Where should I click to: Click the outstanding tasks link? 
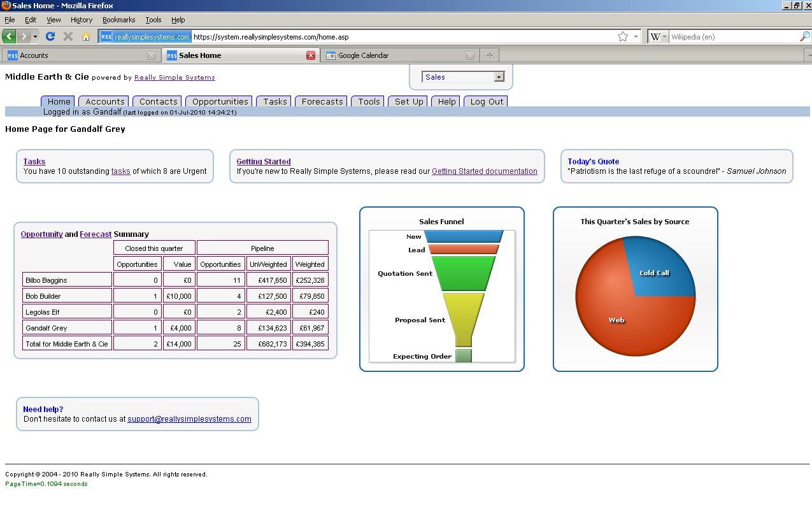(x=121, y=171)
